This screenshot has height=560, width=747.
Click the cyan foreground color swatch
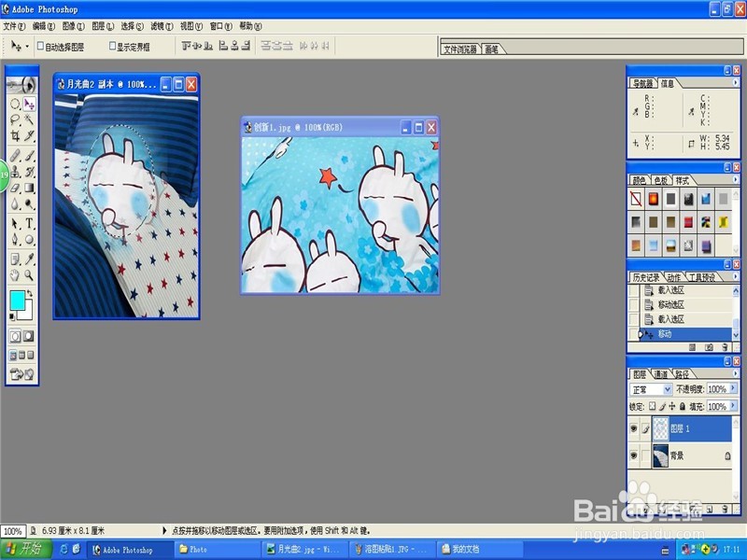point(18,301)
